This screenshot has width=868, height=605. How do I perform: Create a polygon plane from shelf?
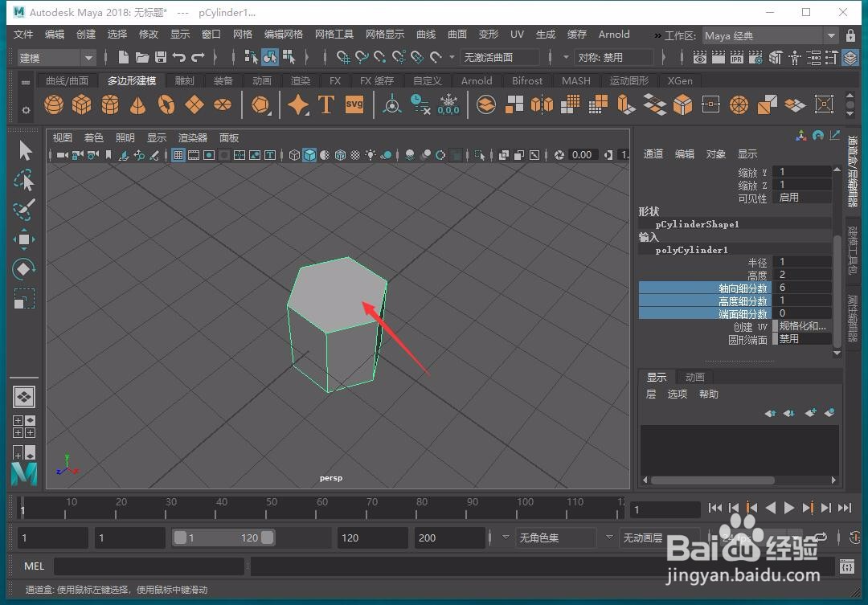[x=194, y=104]
